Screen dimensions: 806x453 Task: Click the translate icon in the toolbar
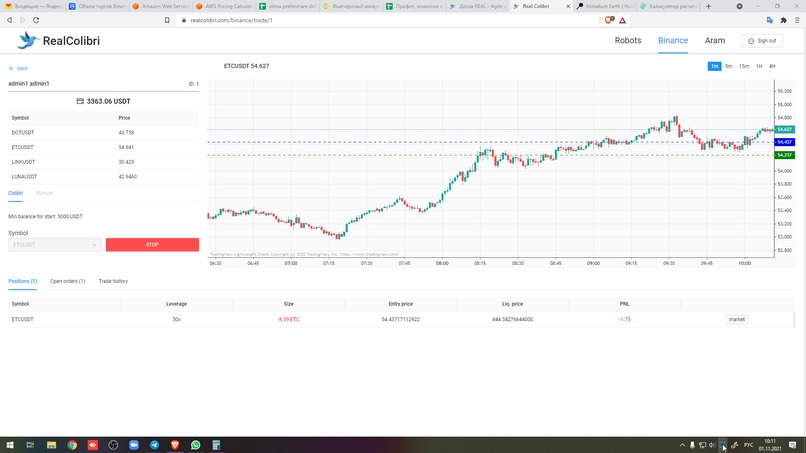pos(770,20)
